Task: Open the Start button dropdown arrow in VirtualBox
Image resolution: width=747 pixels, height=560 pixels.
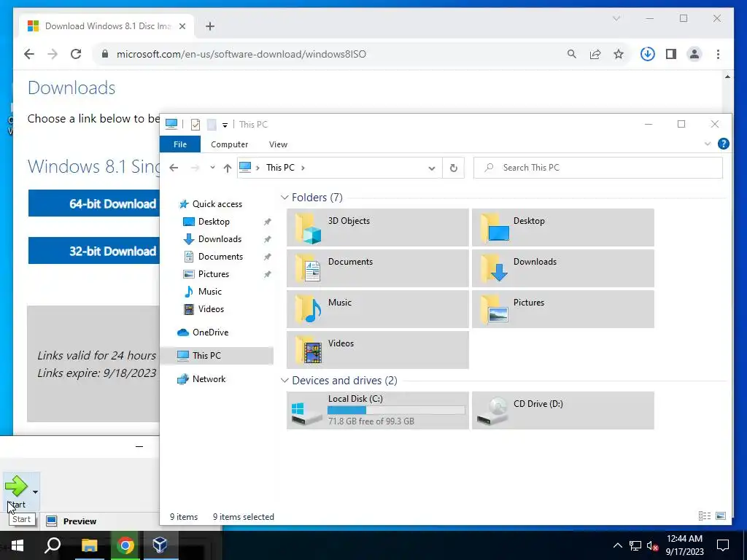Action: 35,492
